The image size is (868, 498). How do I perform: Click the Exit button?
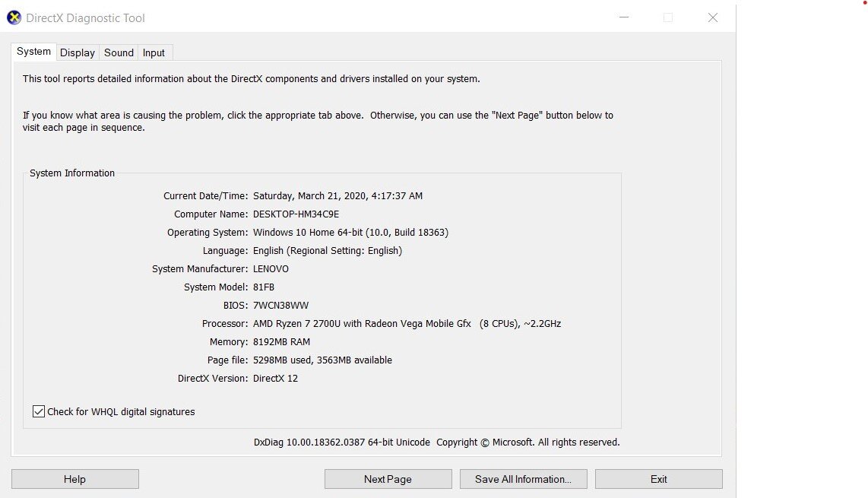click(659, 479)
